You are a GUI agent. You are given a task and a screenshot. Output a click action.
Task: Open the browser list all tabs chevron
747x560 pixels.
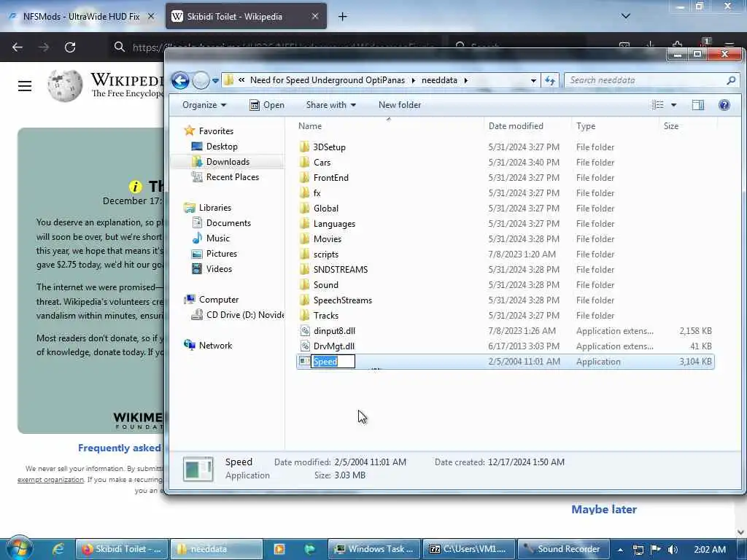625,16
